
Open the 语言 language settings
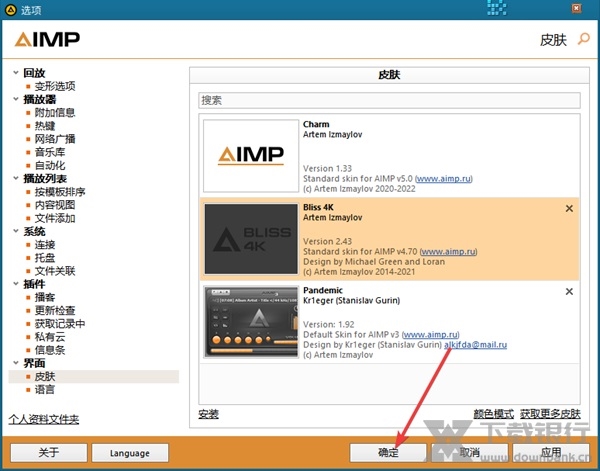[45, 390]
